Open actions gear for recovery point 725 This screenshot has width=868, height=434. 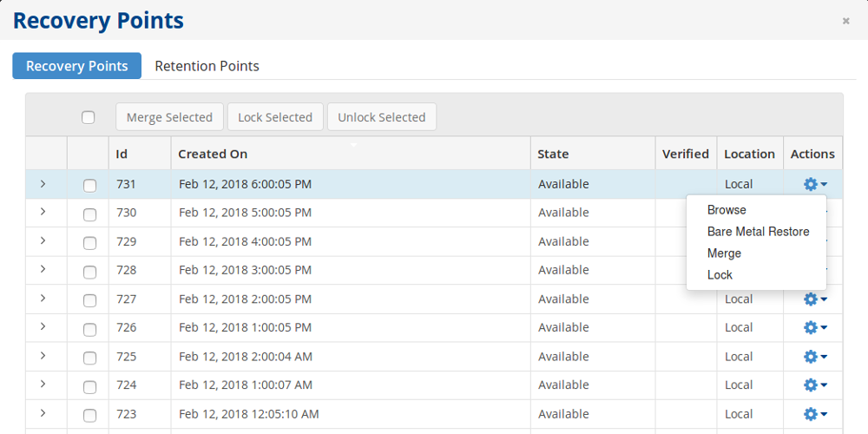[814, 356]
